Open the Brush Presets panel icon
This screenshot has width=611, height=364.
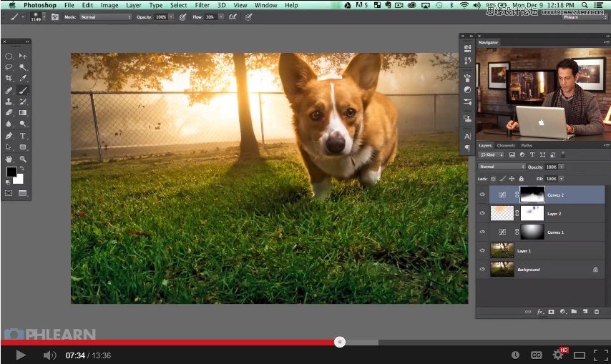coord(467,102)
